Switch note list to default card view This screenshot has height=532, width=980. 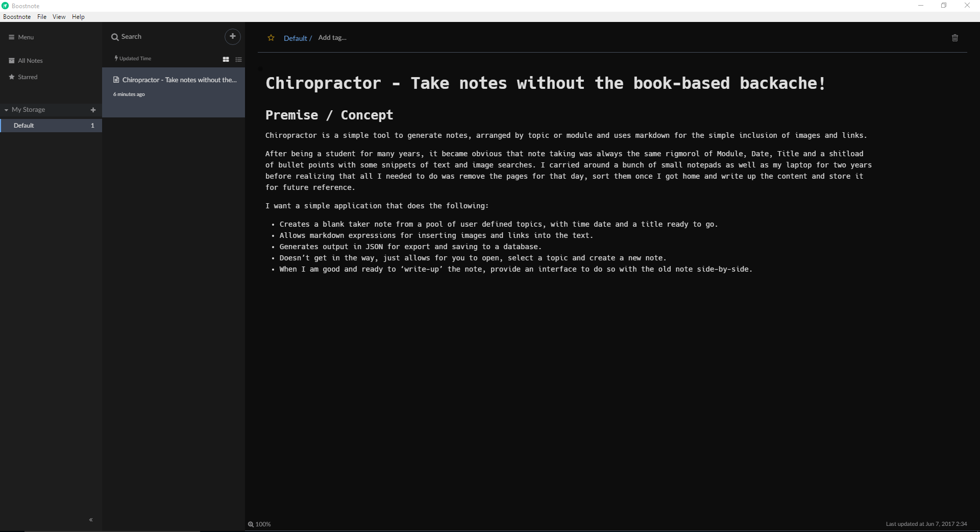click(226, 60)
